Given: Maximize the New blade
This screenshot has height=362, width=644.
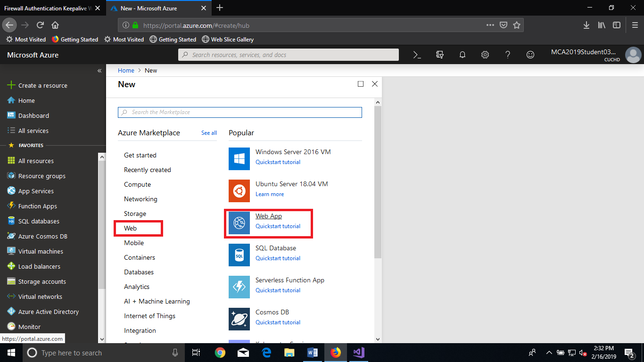Looking at the screenshot, I should [x=361, y=84].
